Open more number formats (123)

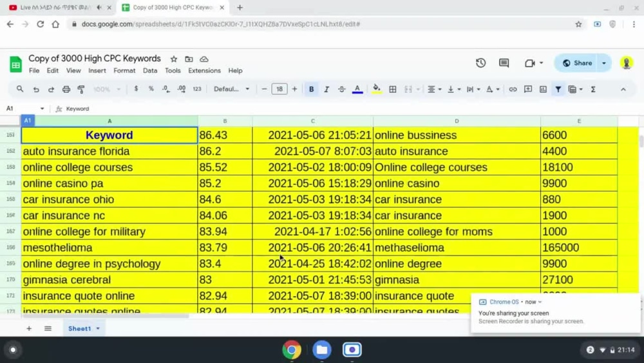click(x=197, y=89)
